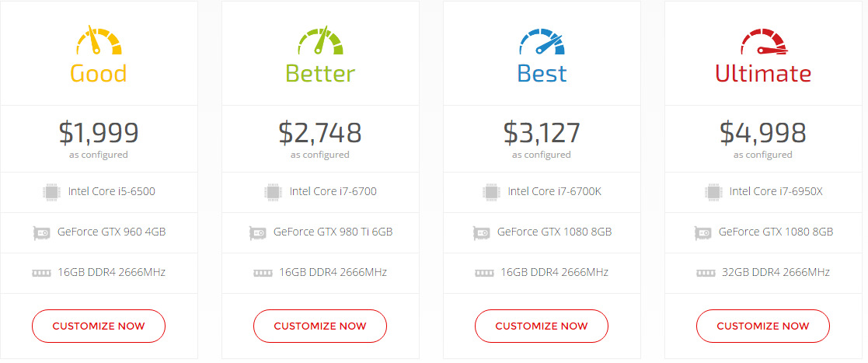This screenshot has width=868, height=363.
Task: Click the RAM icon in the Best column
Action: [484, 273]
